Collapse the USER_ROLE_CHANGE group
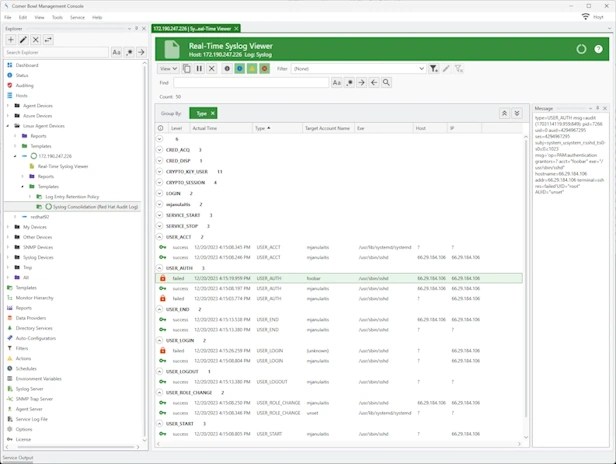616x464 pixels. 160,392
